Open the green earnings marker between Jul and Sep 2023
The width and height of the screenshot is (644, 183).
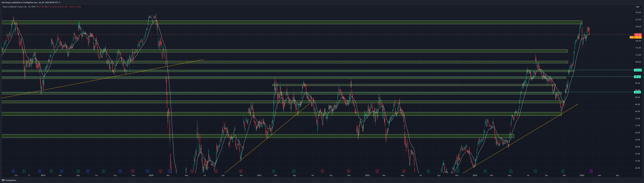point(535,171)
